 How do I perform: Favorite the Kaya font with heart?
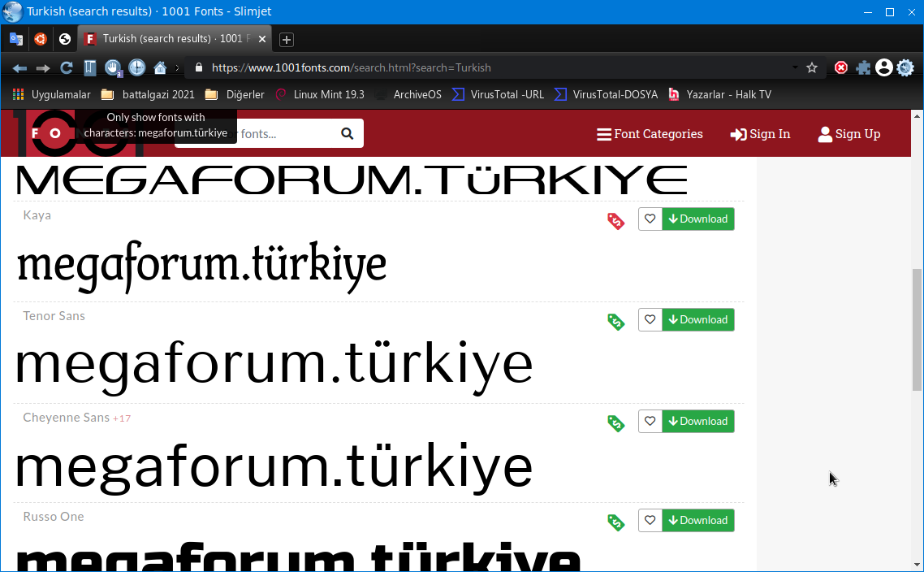(650, 219)
